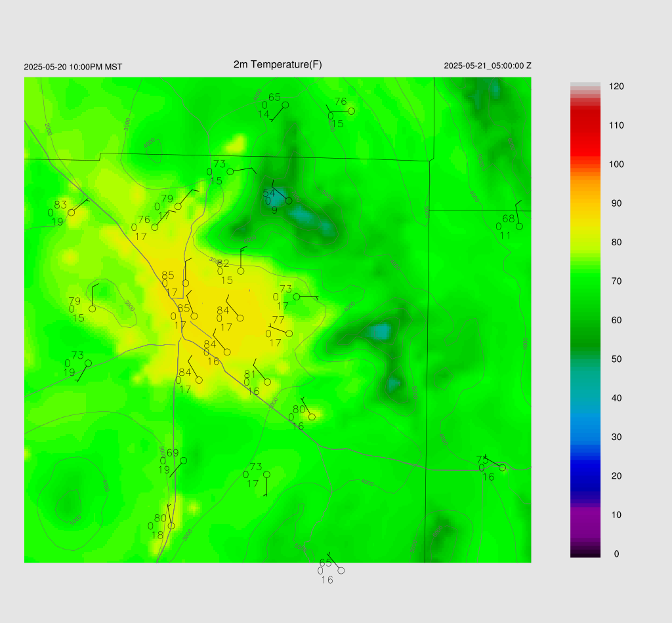The image size is (672, 623).
Task: Click the station circle for the 54 reading
Action: [x=289, y=201]
